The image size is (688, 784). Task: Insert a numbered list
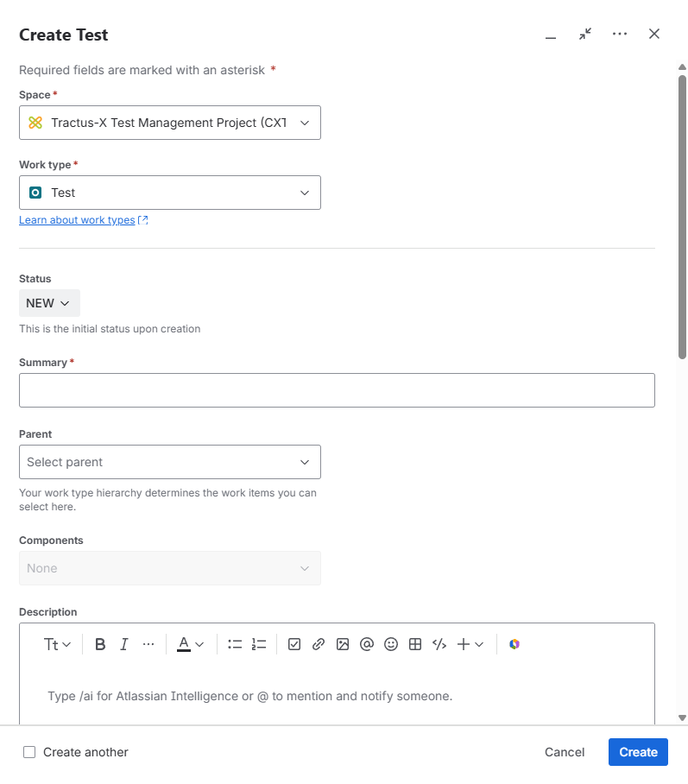pyautogui.click(x=258, y=644)
